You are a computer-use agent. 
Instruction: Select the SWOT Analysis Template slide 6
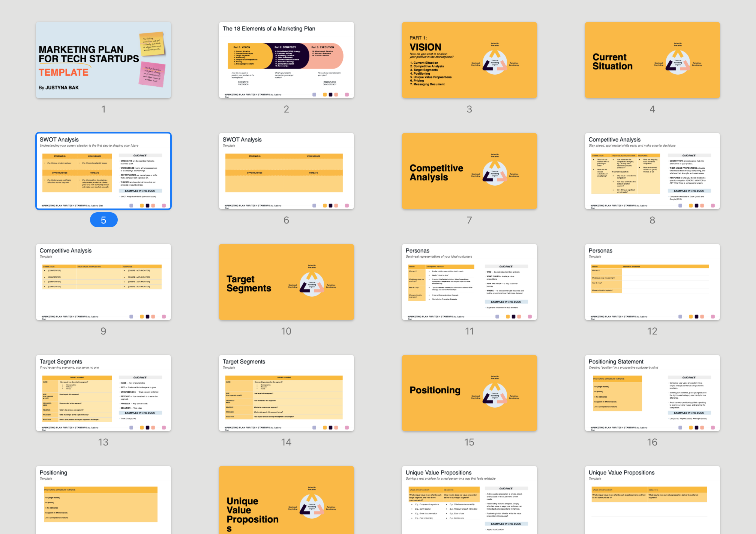[286, 171]
